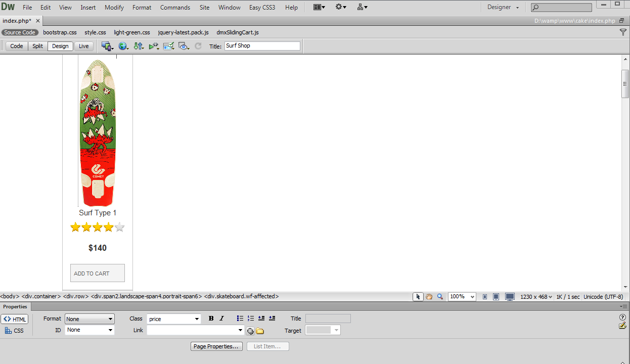Click the Quick Tag Editor pencil icon
This screenshot has height=364, width=630.
[622, 326]
